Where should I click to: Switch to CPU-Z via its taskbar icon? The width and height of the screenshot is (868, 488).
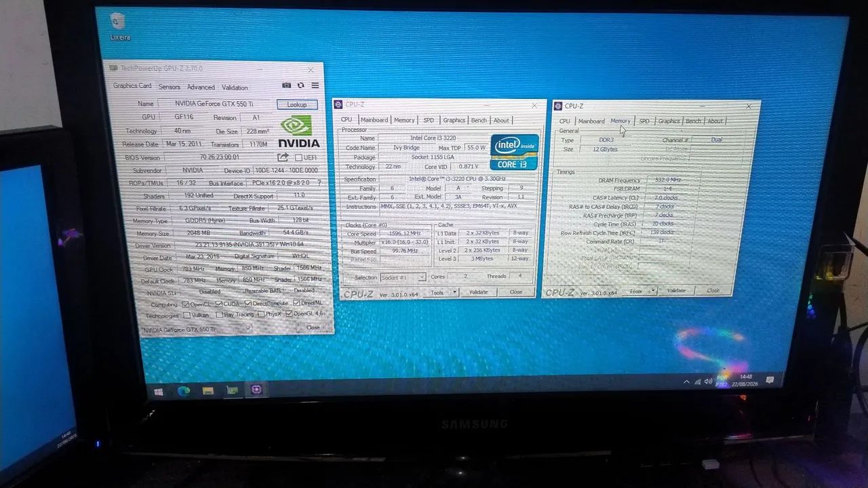point(257,390)
